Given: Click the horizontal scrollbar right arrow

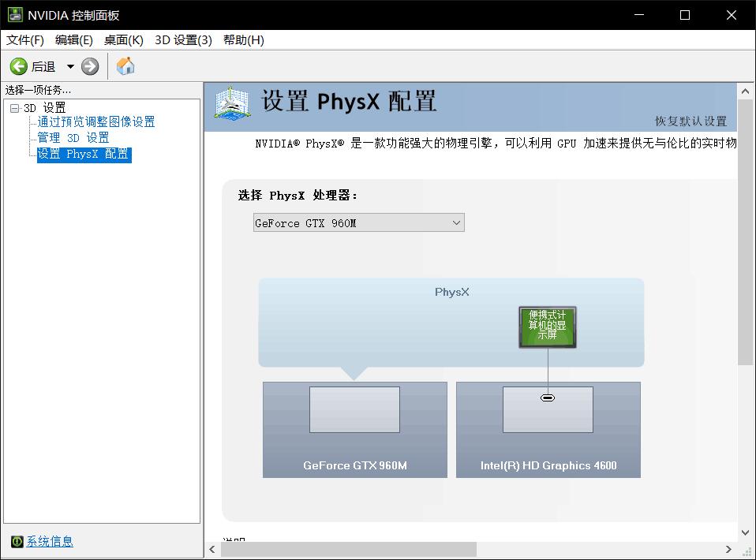Looking at the screenshot, I should tap(730, 548).
